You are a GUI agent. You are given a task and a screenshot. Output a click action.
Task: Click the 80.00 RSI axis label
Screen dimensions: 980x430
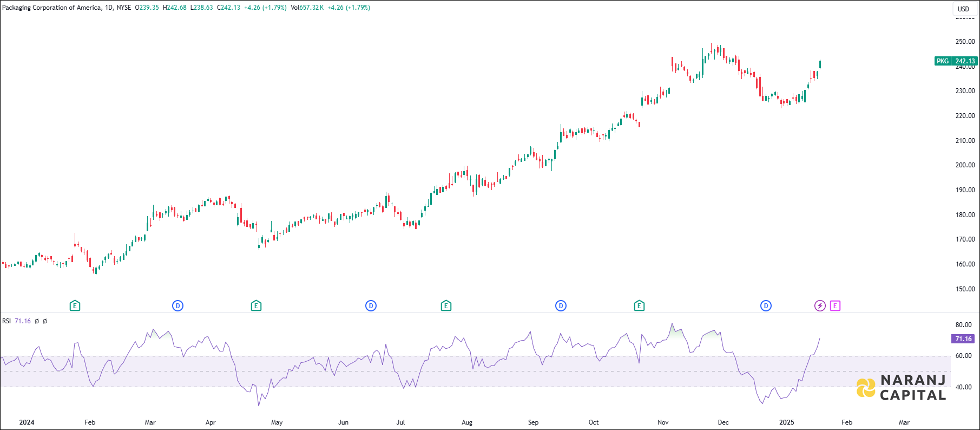(964, 325)
